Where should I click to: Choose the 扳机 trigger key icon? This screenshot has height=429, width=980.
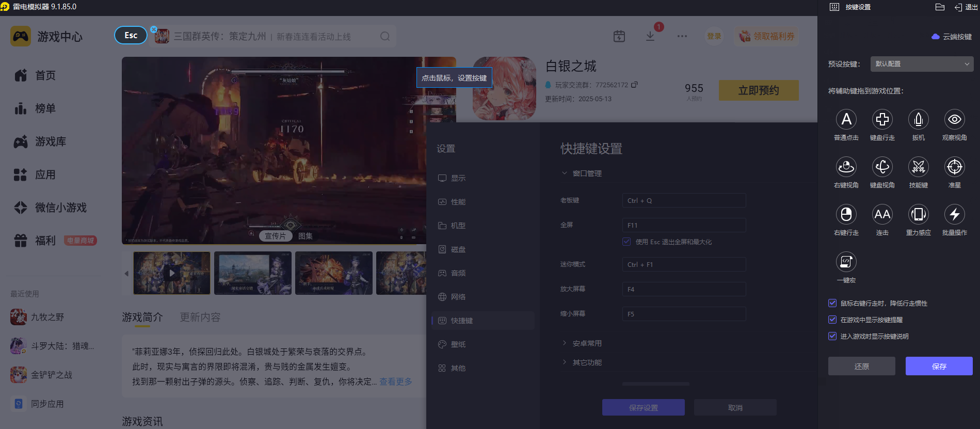pos(919,119)
